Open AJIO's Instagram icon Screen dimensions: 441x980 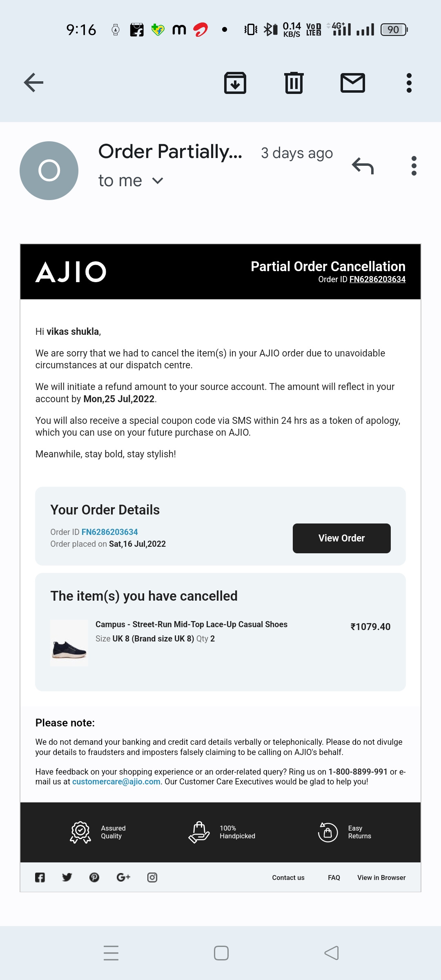point(152,878)
